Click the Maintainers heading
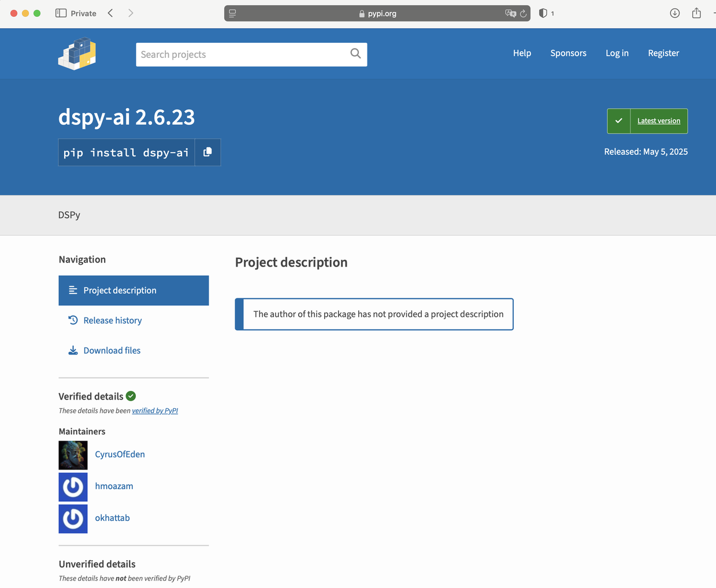Image resolution: width=716 pixels, height=588 pixels. point(82,431)
